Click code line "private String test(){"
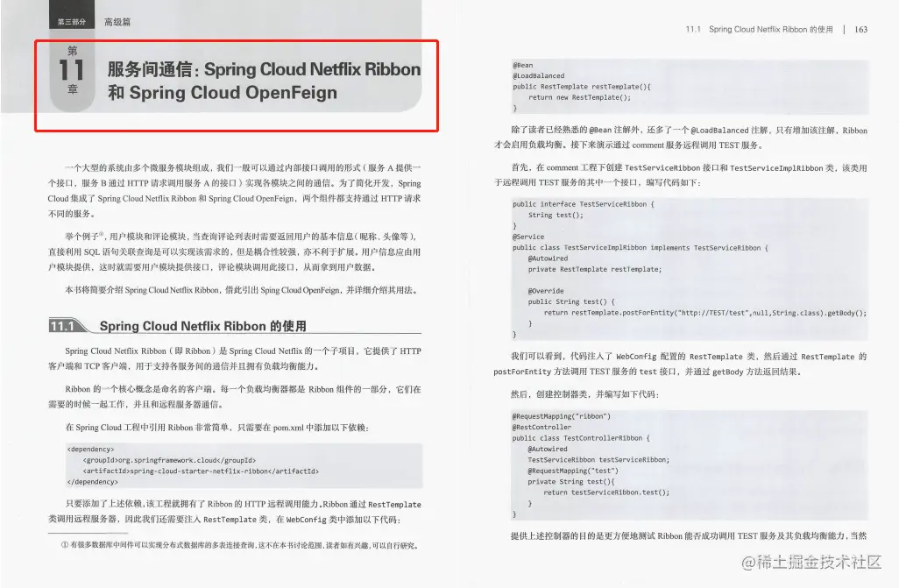The height and width of the screenshot is (588, 899). click(571, 482)
